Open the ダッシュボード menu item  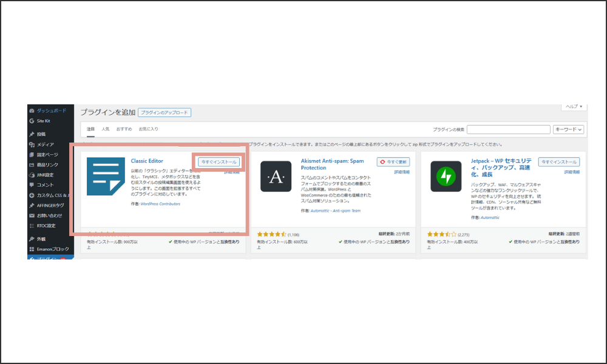click(52, 110)
